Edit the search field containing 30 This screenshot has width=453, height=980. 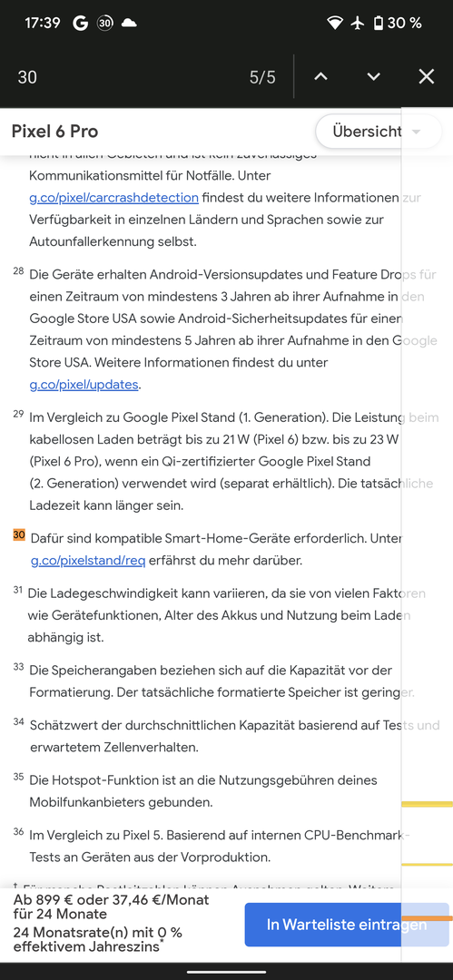[x=125, y=77]
